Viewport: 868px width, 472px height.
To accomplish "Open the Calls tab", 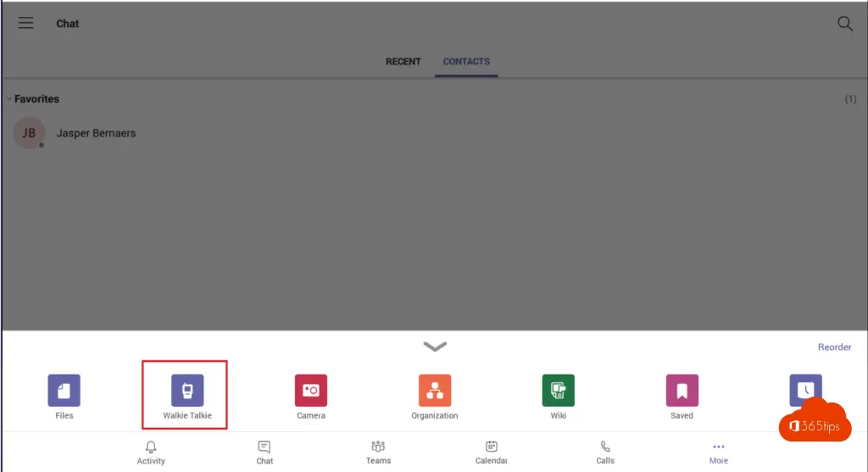I will point(605,453).
